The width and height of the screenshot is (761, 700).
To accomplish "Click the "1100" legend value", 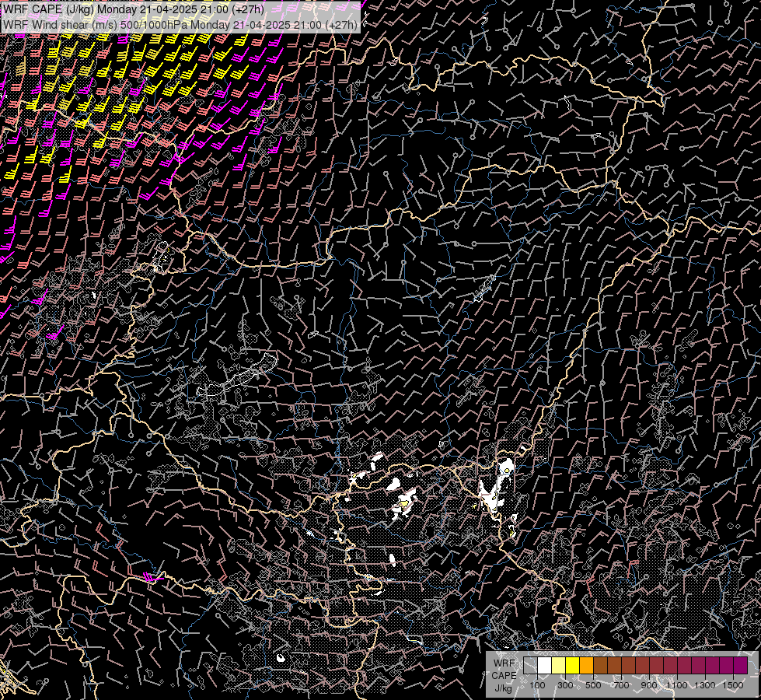I will [676, 685].
